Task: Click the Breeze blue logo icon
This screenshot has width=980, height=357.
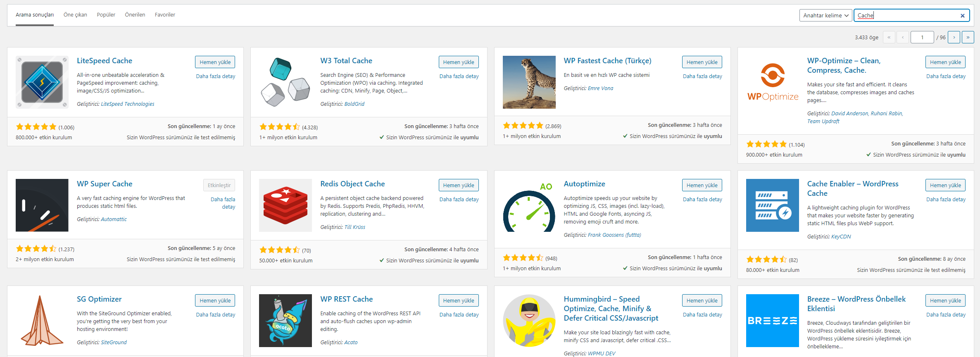Action: (x=773, y=321)
